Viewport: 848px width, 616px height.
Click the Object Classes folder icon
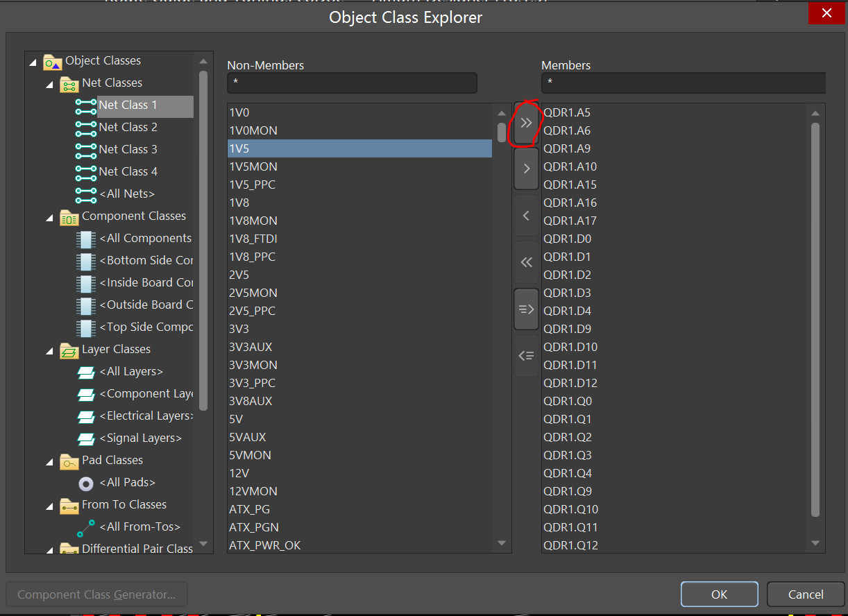coord(53,62)
